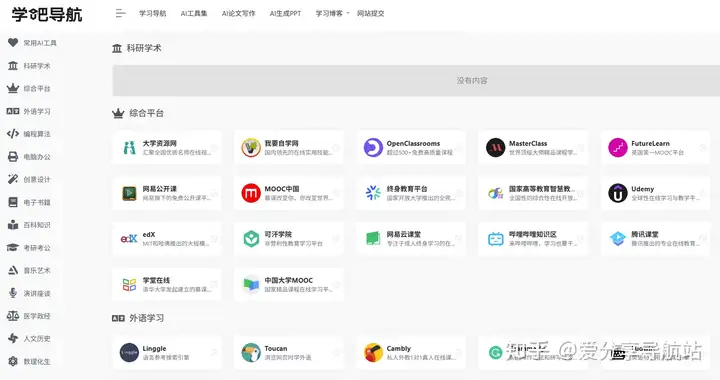Open the 数理化生 atom icon

pos(13,361)
